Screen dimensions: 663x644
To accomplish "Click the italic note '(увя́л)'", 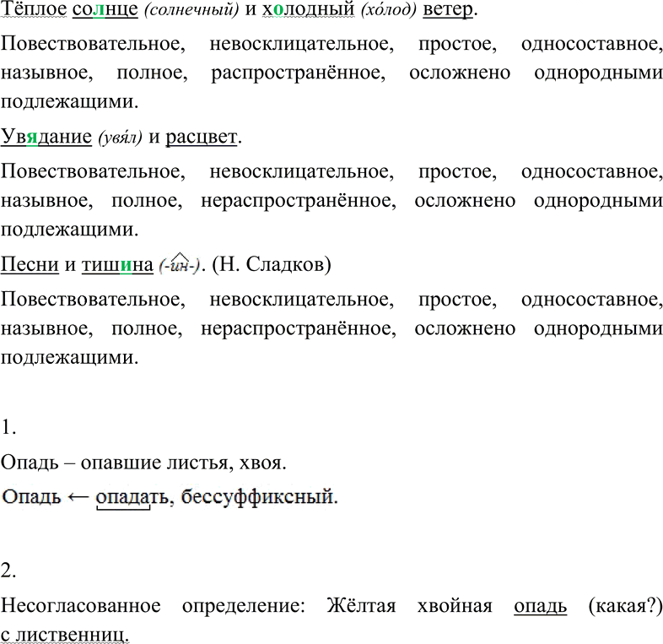I will click(120, 138).
